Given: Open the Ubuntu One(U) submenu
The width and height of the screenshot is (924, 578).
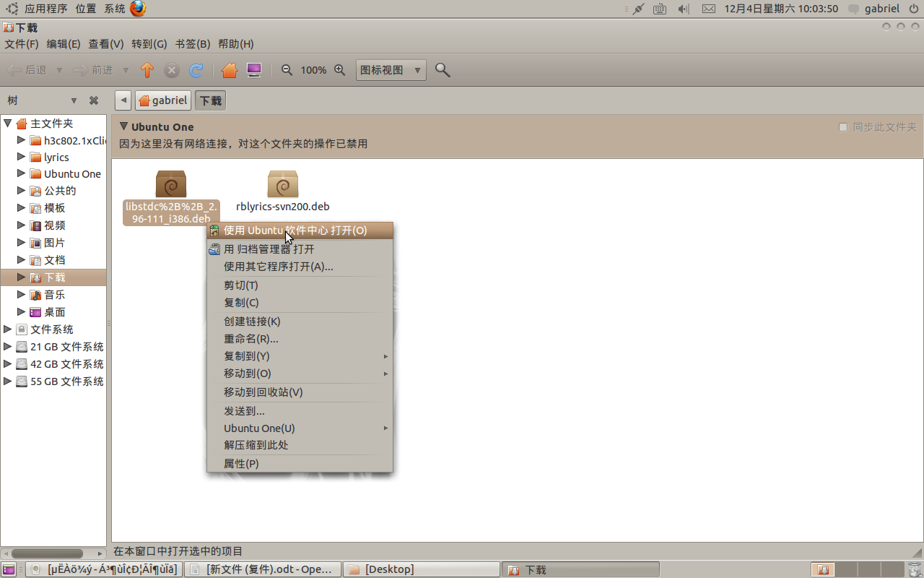Looking at the screenshot, I should (x=300, y=428).
